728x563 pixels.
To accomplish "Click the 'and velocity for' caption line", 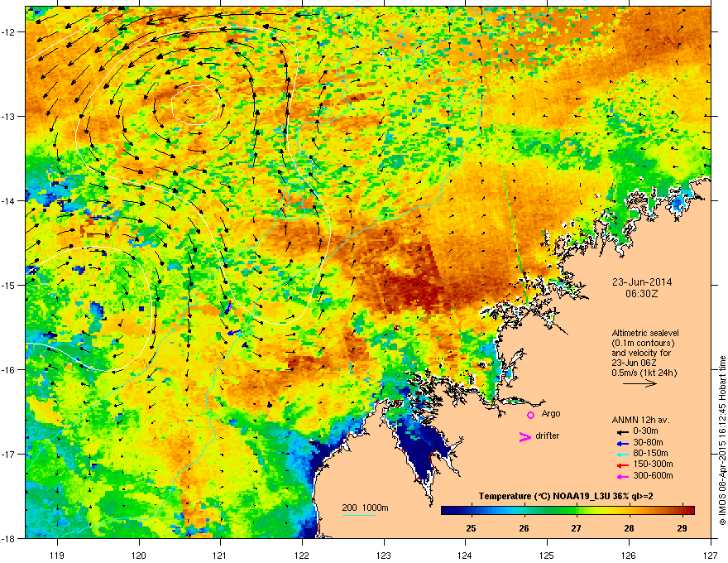I will coord(640,353).
